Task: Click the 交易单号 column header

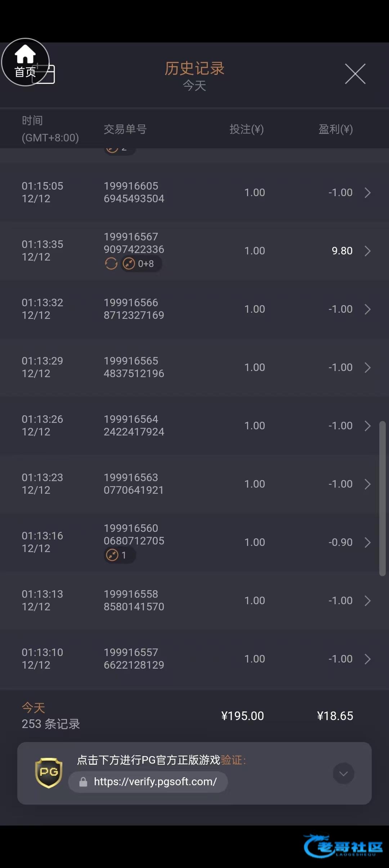Action: (125, 129)
